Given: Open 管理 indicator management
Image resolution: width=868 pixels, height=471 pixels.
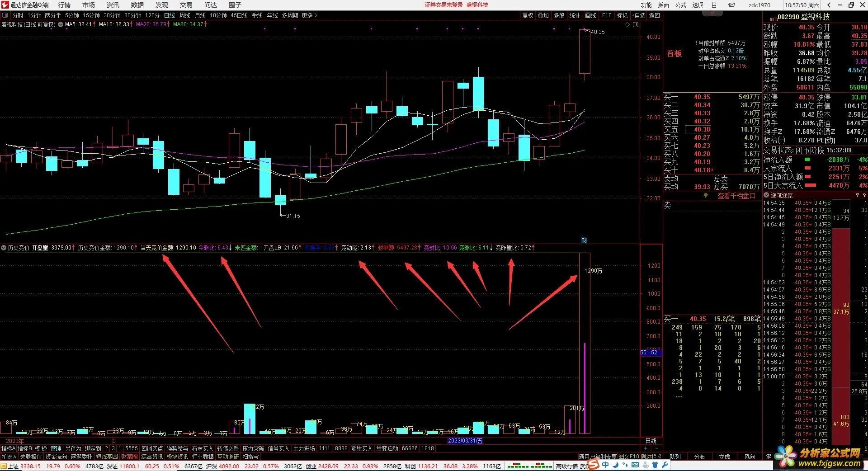Looking at the screenshot, I should click(56, 448).
